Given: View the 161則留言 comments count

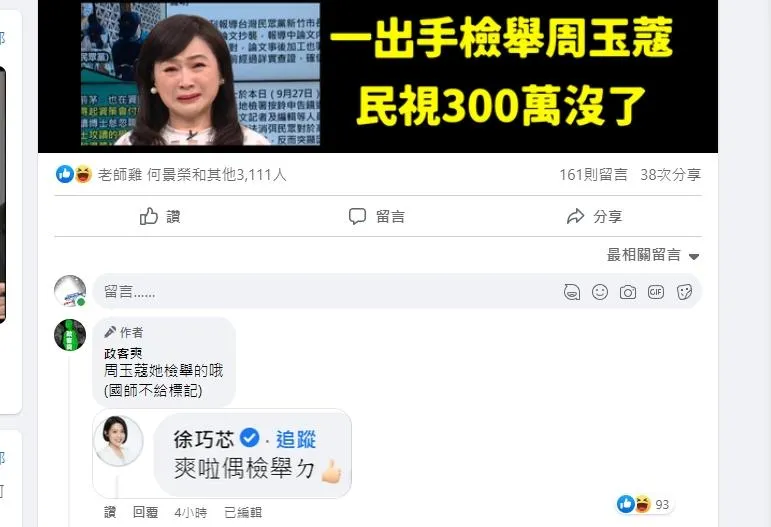Looking at the screenshot, I should (593, 175).
